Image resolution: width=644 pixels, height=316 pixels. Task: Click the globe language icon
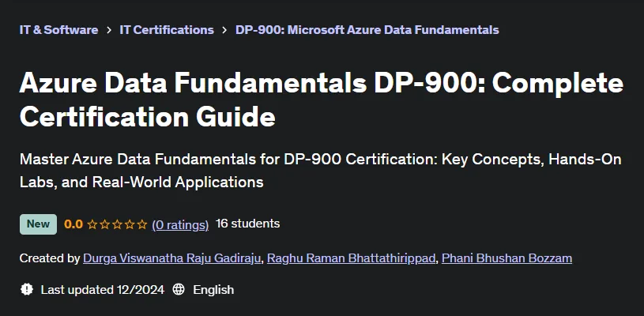tap(179, 289)
